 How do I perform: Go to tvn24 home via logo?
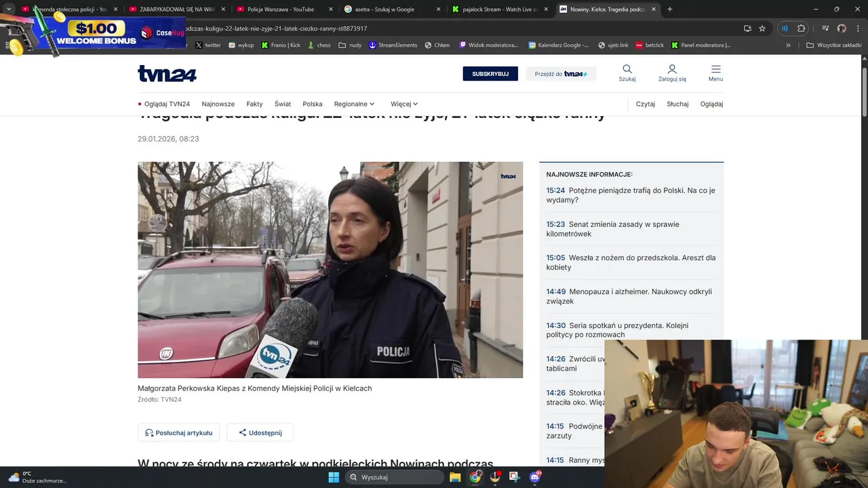pyautogui.click(x=167, y=73)
